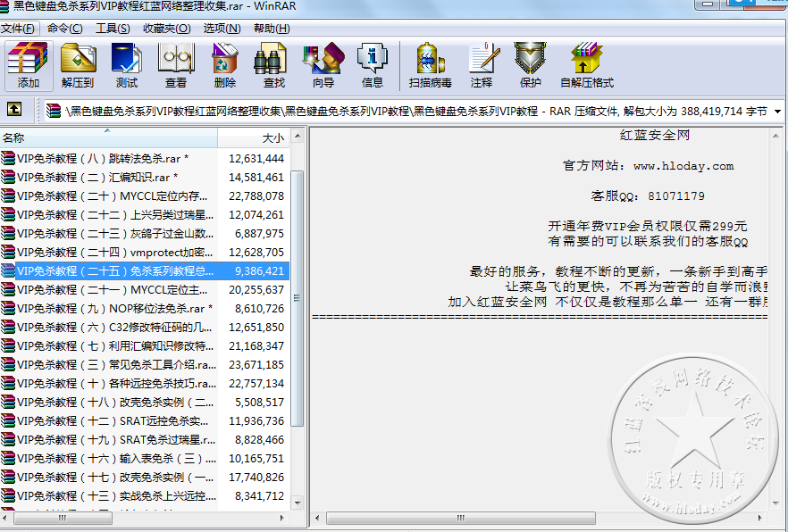Run archive test with 测试 icon
788x532 pixels.
(127, 65)
